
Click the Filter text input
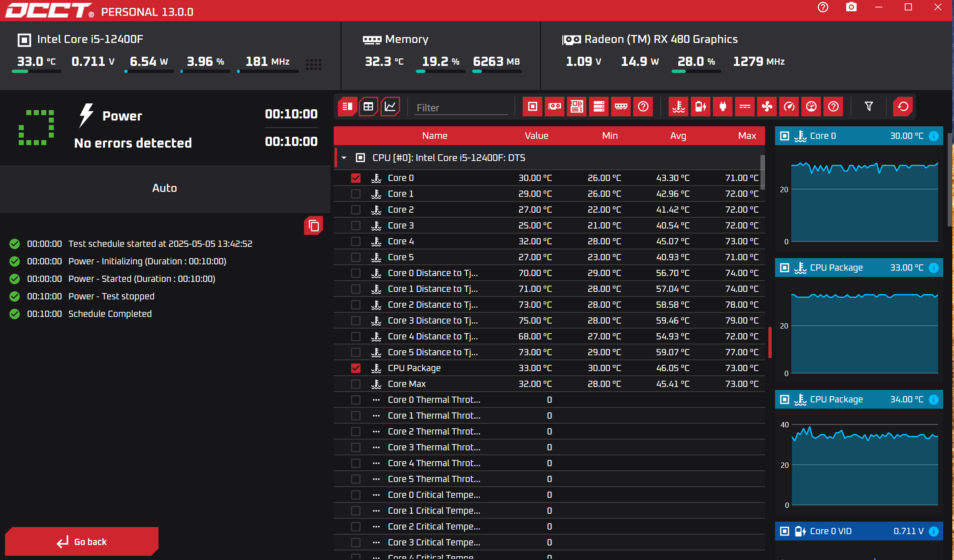pyautogui.click(x=461, y=108)
